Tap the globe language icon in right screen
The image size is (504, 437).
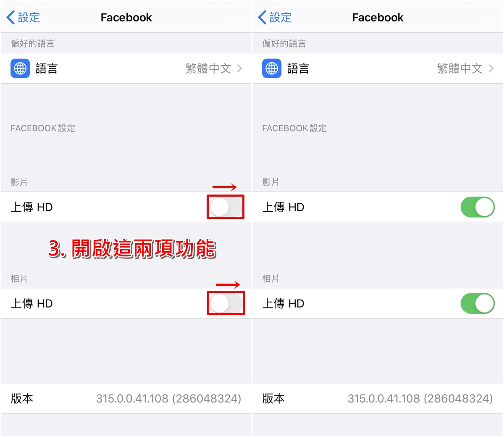pyautogui.click(x=272, y=68)
